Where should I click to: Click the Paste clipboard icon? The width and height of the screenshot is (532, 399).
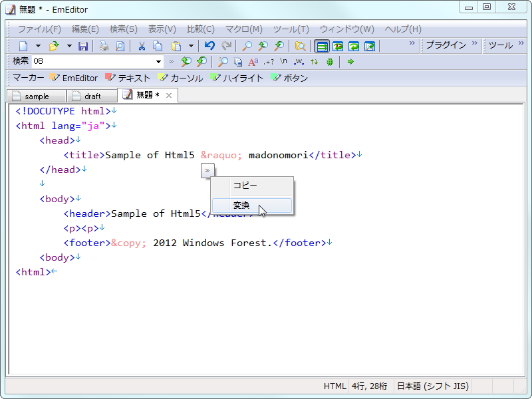pyautogui.click(x=176, y=46)
